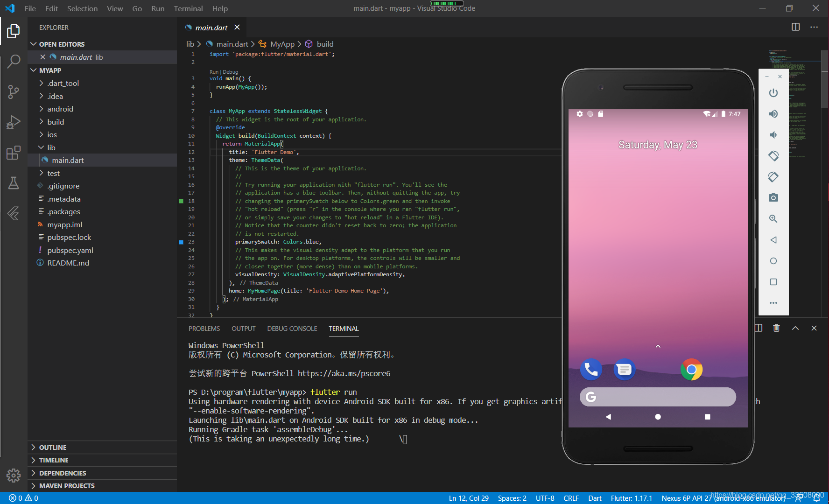Collapse OPEN EDITORS section
Viewport: 829px width, 504px height.
tap(102, 44)
